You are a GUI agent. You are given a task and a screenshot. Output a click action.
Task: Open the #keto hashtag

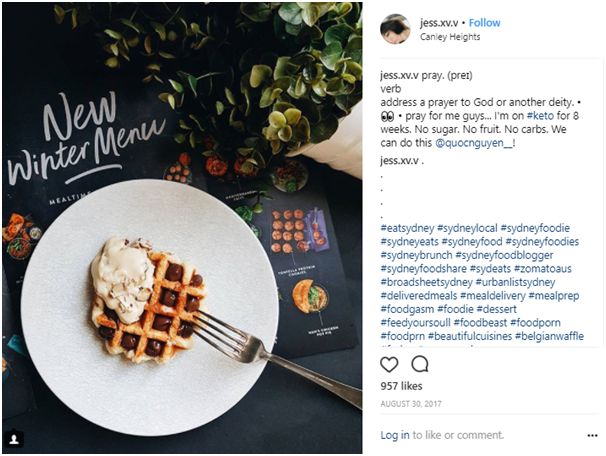pos(540,116)
